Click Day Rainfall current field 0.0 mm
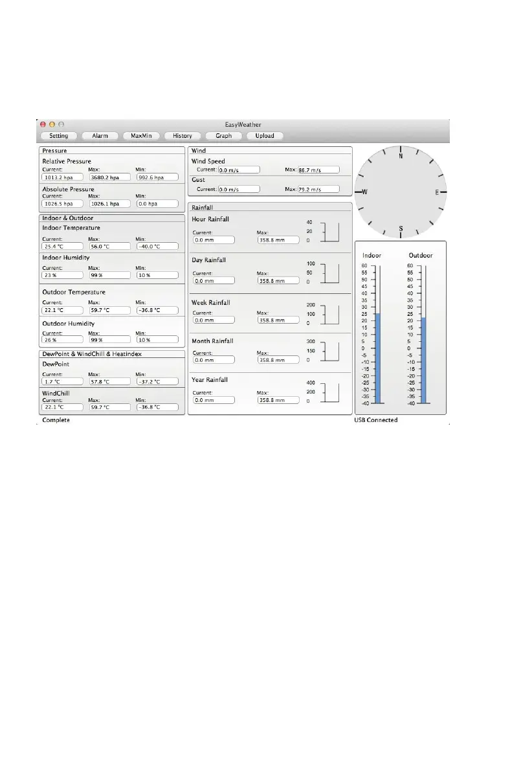The height and width of the screenshot is (771, 532). click(x=214, y=281)
